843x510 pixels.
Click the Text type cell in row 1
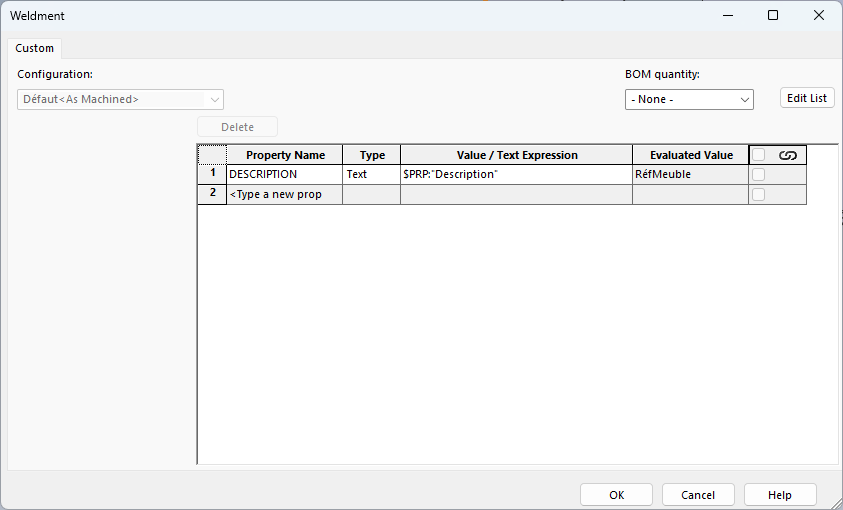click(371, 174)
